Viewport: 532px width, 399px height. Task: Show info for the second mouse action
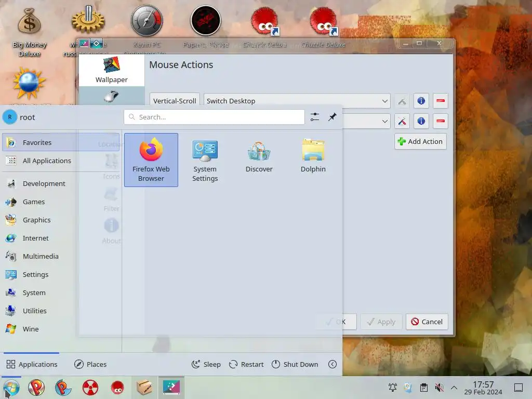(x=421, y=121)
